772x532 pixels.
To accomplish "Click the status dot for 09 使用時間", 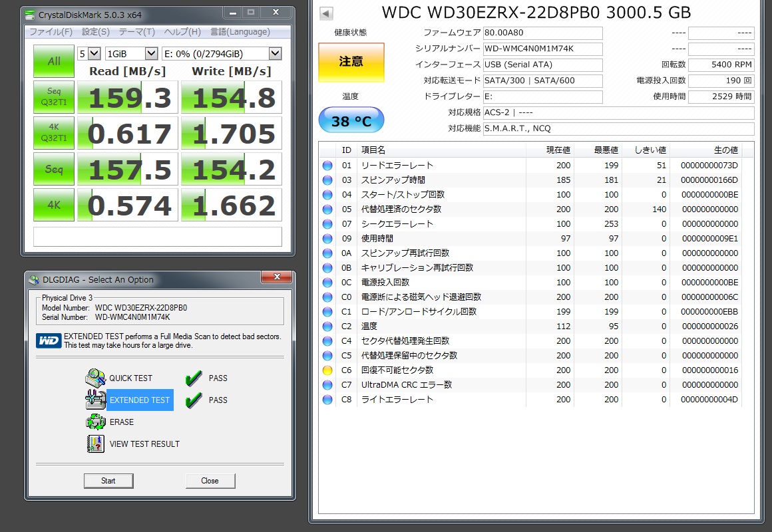I will pyautogui.click(x=327, y=239).
